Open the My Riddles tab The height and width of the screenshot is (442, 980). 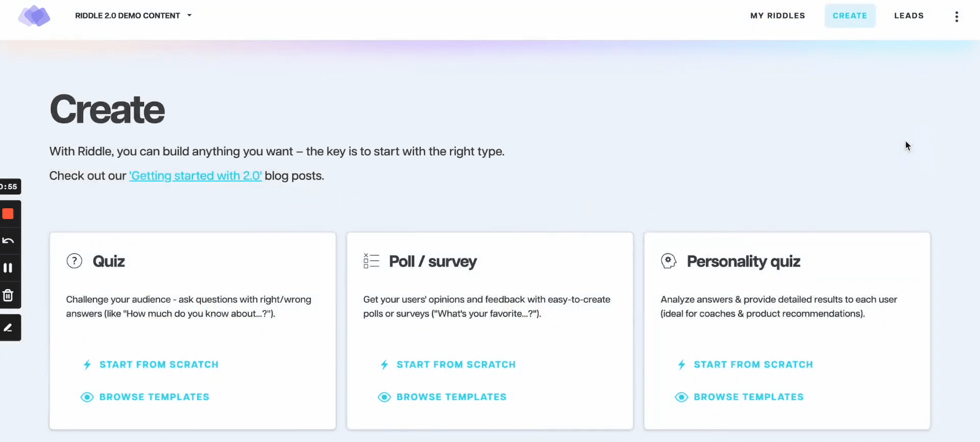pos(778,16)
